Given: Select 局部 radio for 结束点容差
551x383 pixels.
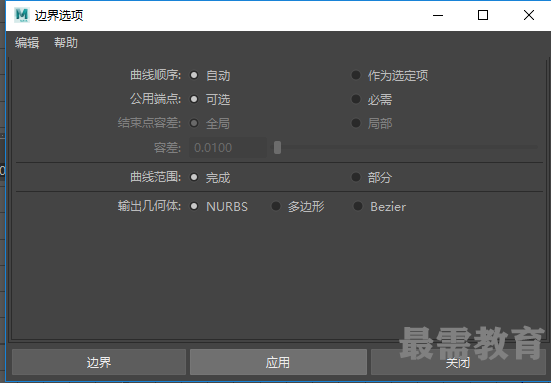Looking at the screenshot, I should coord(356,123).
